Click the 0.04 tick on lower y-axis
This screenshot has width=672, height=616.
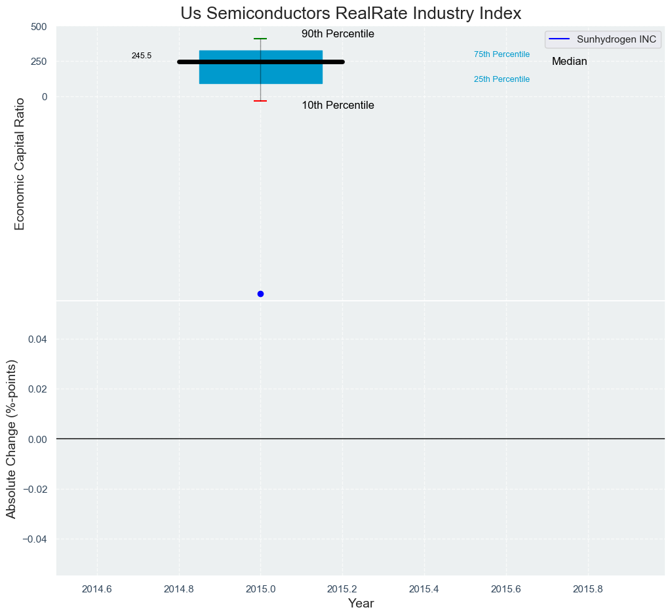[x=40, y=339]
